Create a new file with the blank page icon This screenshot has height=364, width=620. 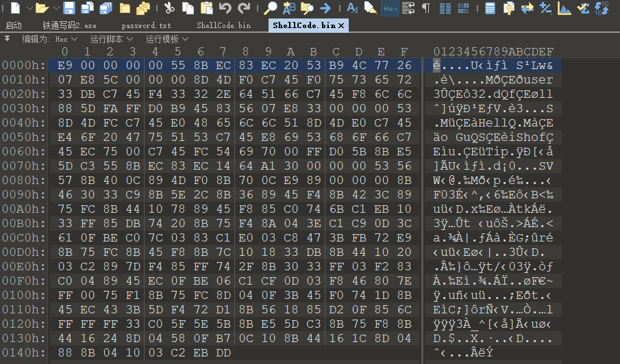16,8
